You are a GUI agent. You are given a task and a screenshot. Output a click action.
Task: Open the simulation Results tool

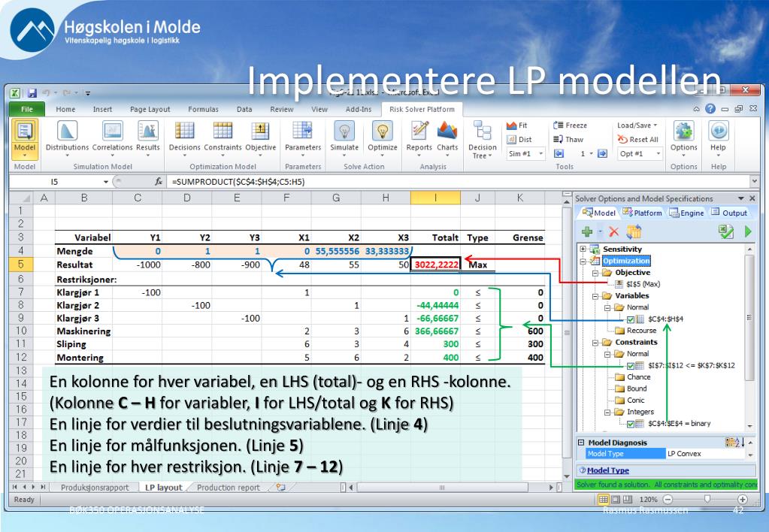click(147, 138)
